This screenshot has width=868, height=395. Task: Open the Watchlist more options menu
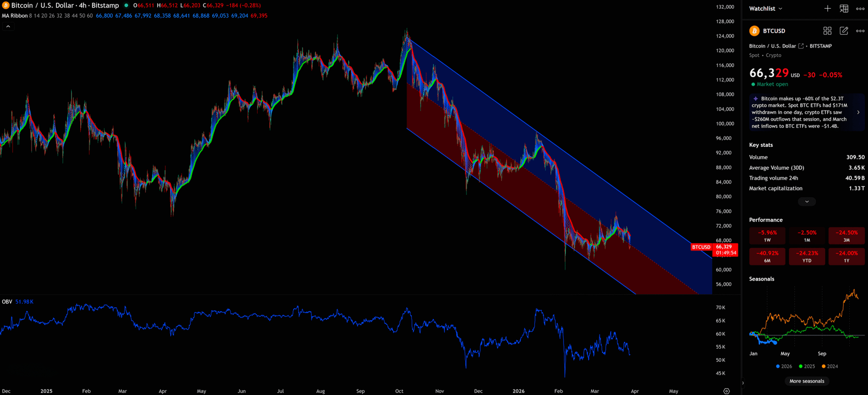click(x=860, y=9)
